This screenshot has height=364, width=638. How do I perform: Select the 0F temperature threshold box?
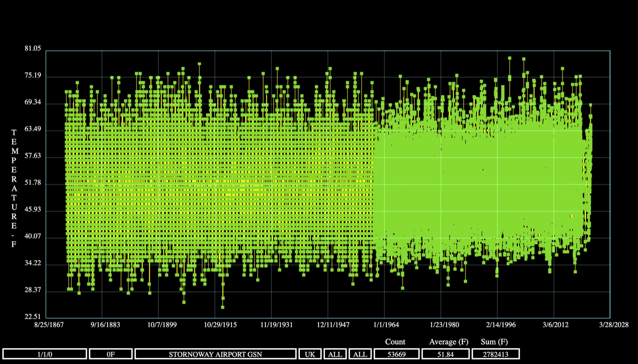point(111,354)
